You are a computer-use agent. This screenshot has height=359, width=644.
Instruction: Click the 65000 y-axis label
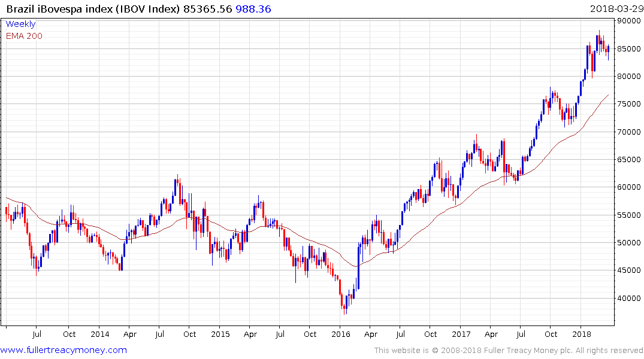(630, 160)
